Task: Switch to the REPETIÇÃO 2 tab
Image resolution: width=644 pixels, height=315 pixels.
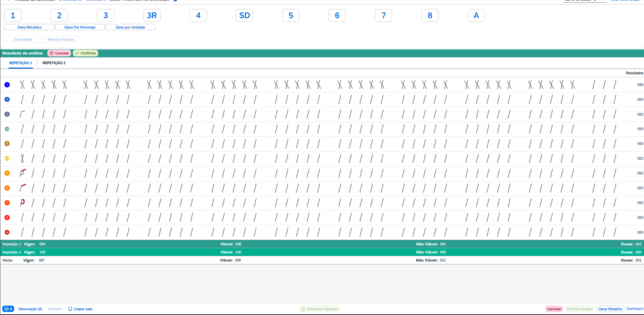Action: pos(54,63)
